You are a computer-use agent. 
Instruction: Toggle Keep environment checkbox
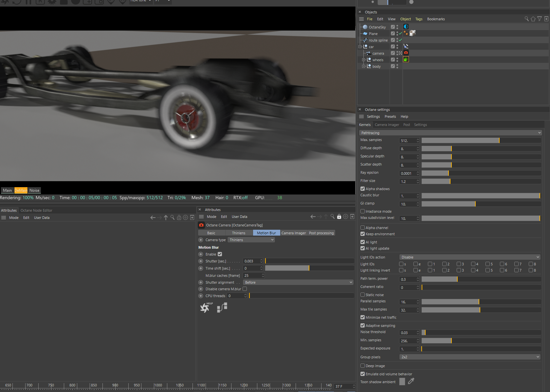point(363,234)
